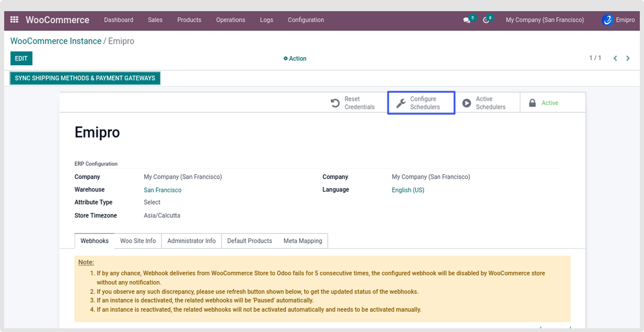Click the ERP Configuration section label
This screenshot has height=332, width=644.
click(x=96, y=164)
